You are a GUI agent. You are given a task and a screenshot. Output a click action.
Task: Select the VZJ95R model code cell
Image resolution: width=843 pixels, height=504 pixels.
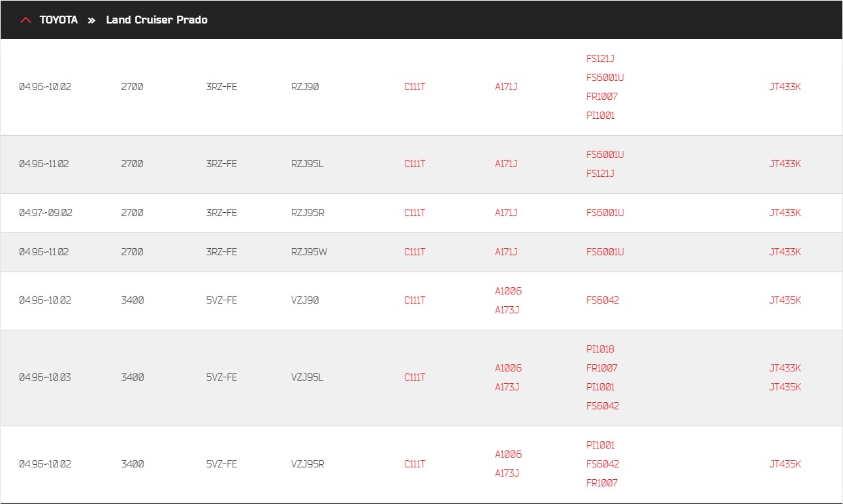(x=308, y=464)
